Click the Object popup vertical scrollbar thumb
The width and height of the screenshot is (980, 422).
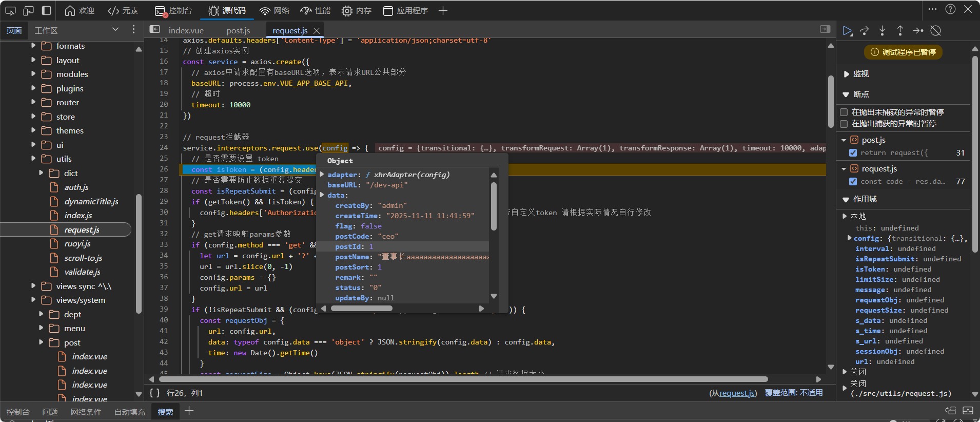tap(494, 206)
